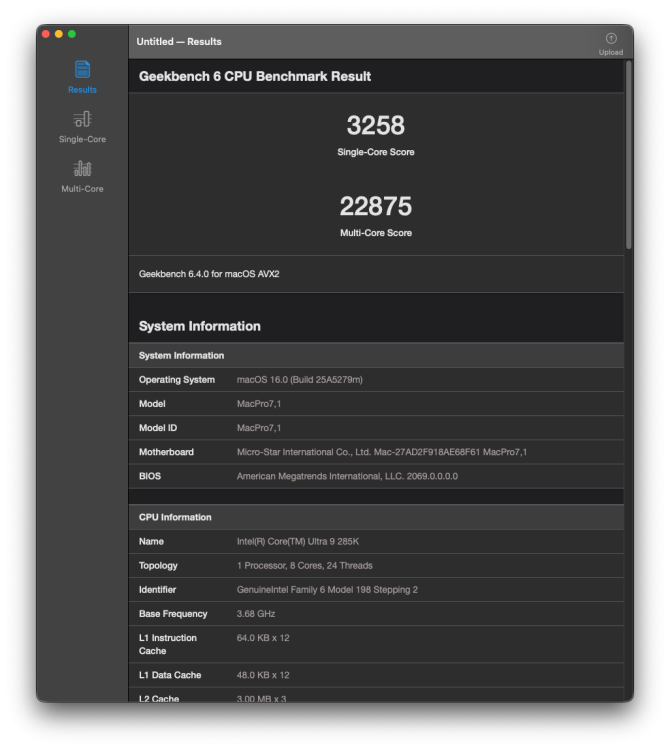
Task: Click the 'L1 Instruction Cache' row label
Action: click(x=167, y=644)
